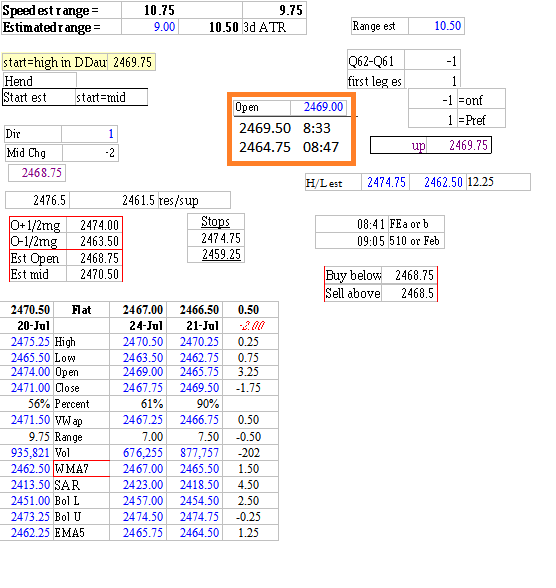Click the 2464.75 price at 08:47
This screenshot has width=556, height=588.
[265, 147]
